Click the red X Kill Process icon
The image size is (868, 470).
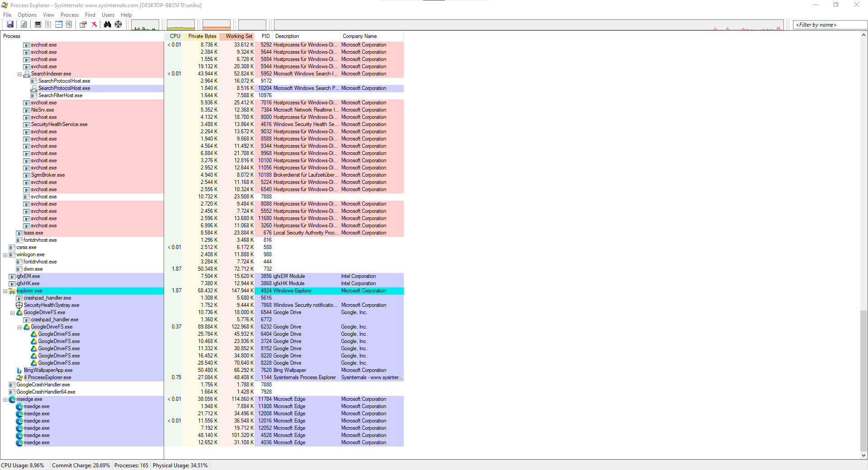[x=94, y=24]
